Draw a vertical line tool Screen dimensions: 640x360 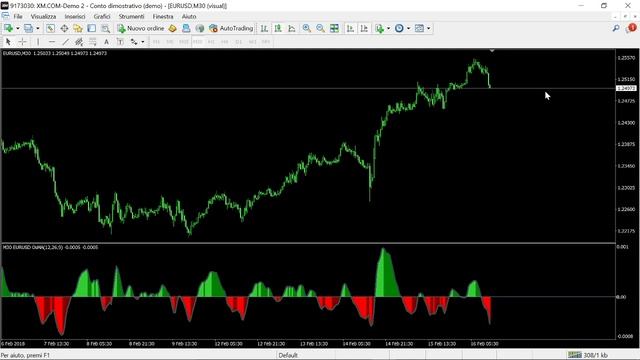[x=38, y=42]
